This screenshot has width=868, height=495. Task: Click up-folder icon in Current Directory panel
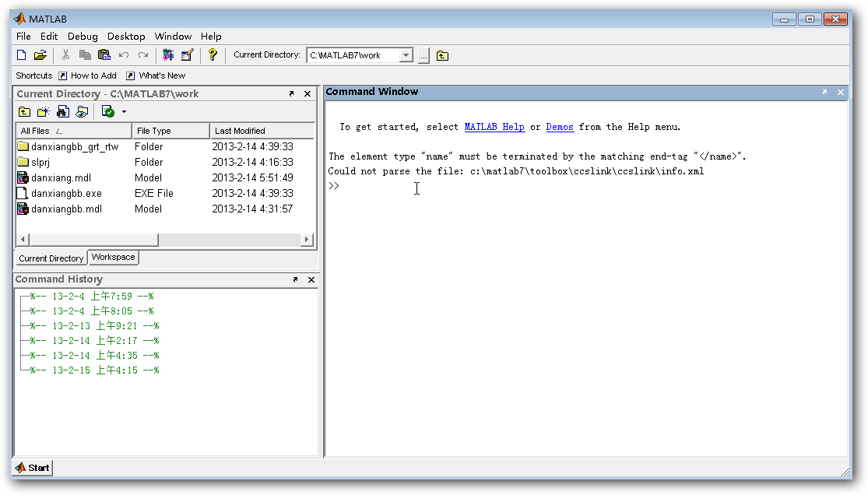(x=24, y=112)
